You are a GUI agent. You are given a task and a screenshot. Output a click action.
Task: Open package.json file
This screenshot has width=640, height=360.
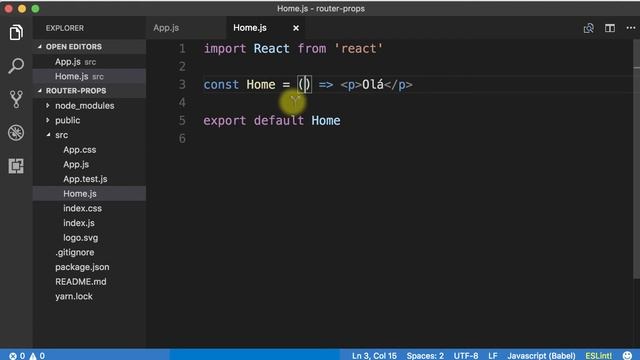(x=82, y=267)
